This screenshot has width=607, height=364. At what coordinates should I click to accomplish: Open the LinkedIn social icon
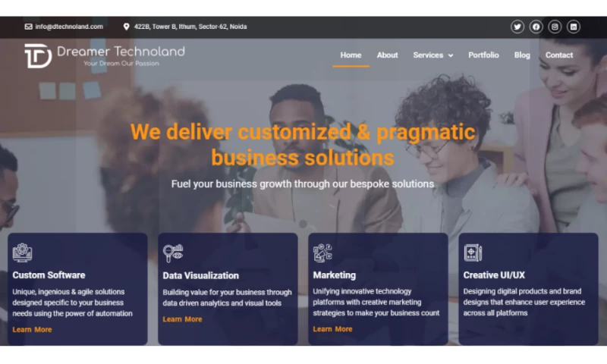[574, 27]
